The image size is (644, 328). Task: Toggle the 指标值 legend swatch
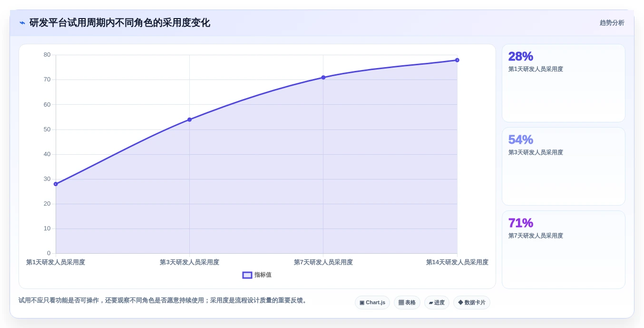tap(247, 275)
